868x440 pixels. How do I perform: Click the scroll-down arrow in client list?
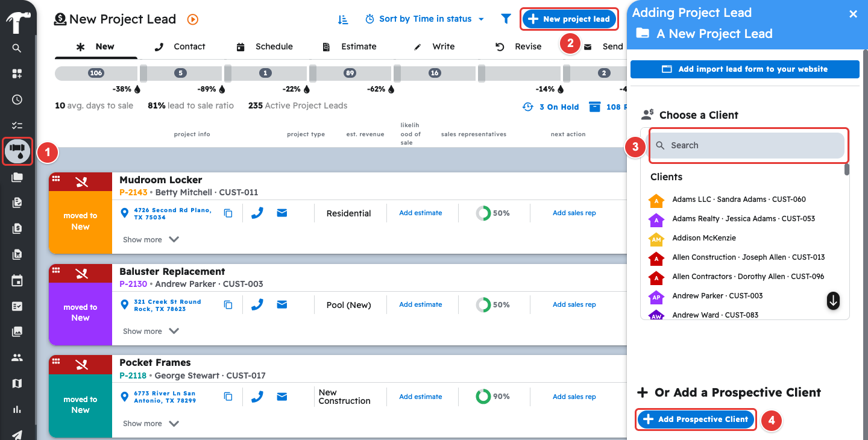tap(834, 300)
